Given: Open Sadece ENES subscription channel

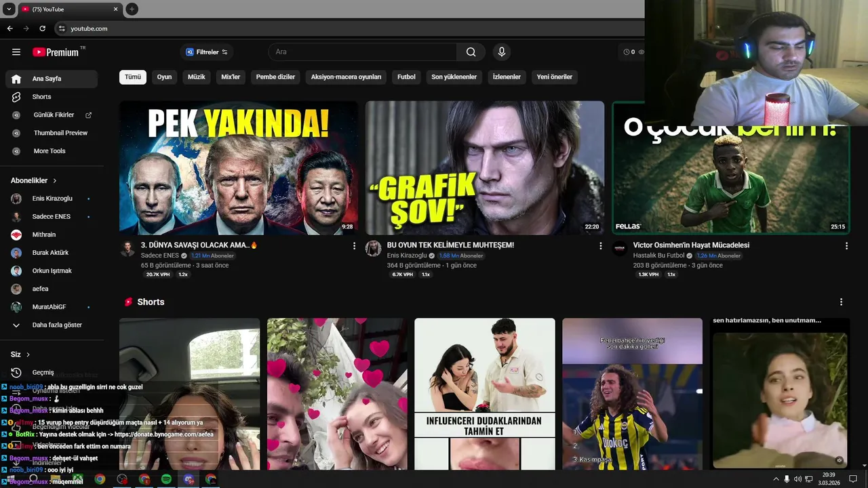Looking at the screenshot, I should pyautogui.click(x=52, y=217).
